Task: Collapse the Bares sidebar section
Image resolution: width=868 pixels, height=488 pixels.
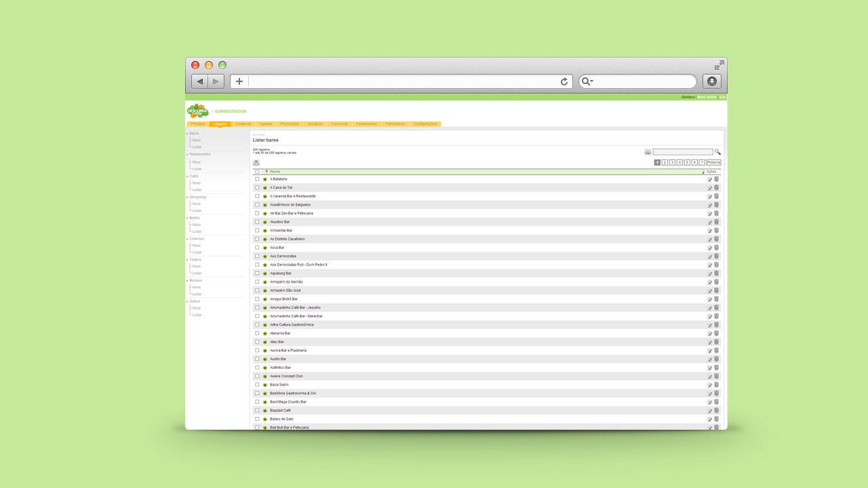Action: coord(193,134)
